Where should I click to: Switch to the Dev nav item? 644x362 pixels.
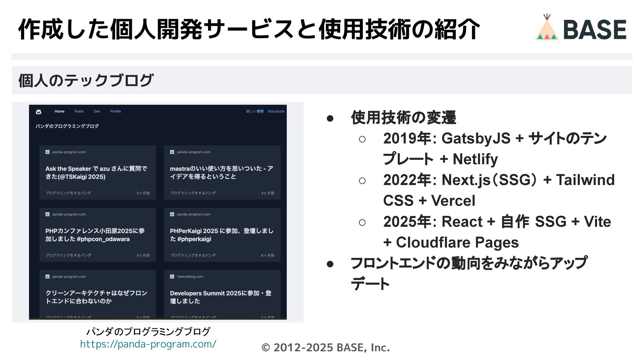coord(97,111)
